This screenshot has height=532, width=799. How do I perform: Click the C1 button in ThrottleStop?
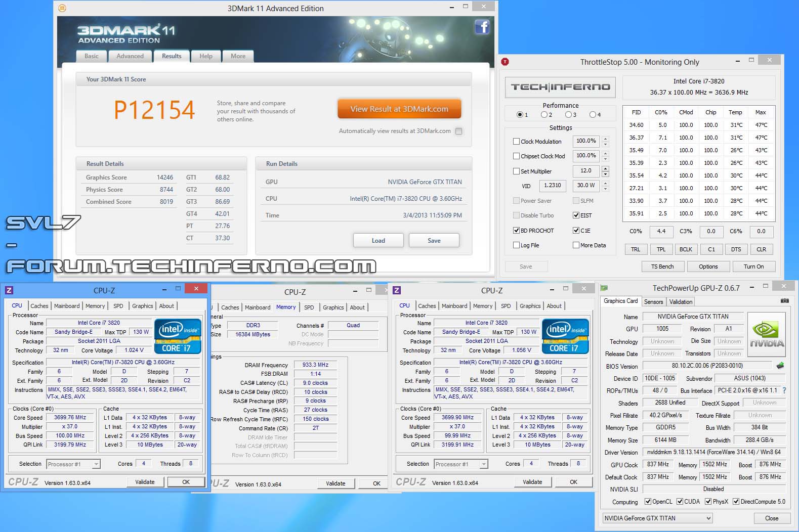(711, 249)
